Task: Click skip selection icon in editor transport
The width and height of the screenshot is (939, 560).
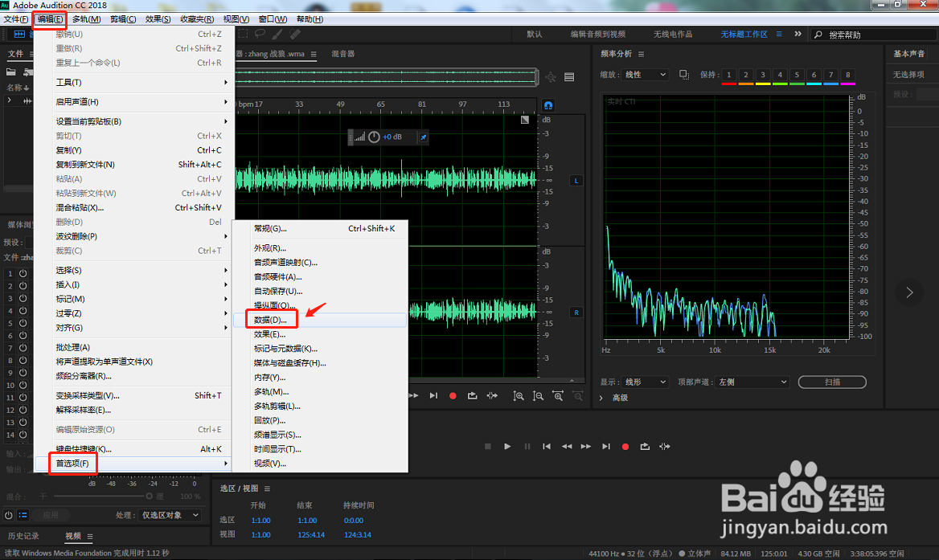Action: click(x=492, y=396)
